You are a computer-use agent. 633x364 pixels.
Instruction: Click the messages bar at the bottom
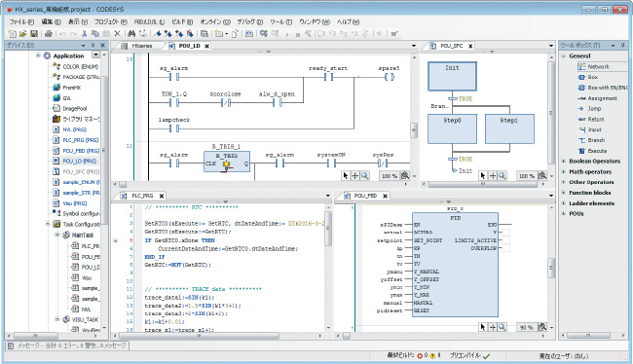click(67, 346)
